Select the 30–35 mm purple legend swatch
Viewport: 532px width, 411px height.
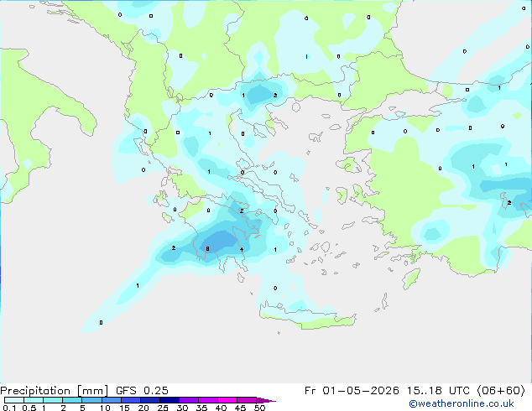(x=189, y=400)
